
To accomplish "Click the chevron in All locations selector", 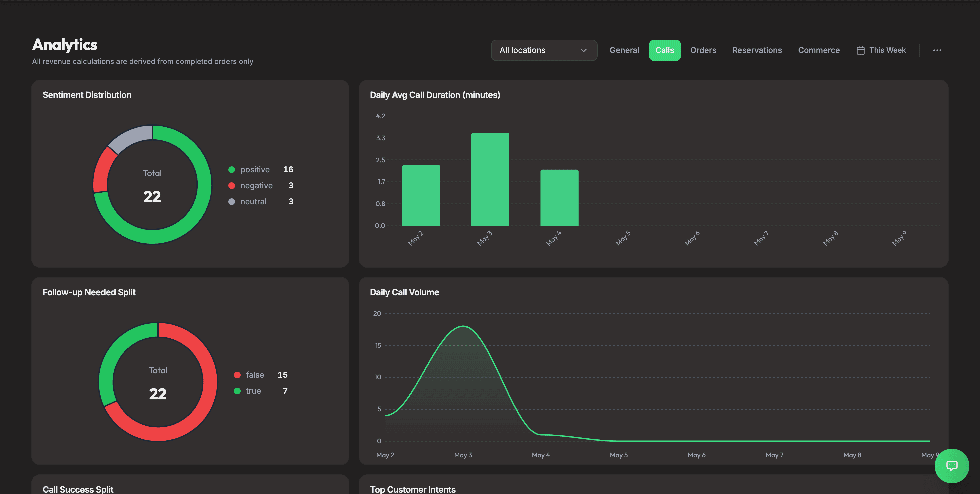I will (x=583, y=50).
